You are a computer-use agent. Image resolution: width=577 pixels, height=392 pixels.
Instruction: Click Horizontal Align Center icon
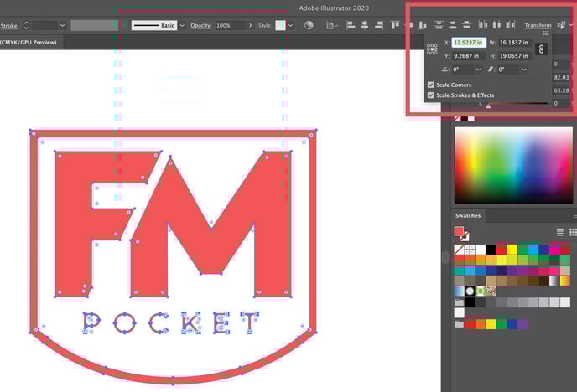365,25
